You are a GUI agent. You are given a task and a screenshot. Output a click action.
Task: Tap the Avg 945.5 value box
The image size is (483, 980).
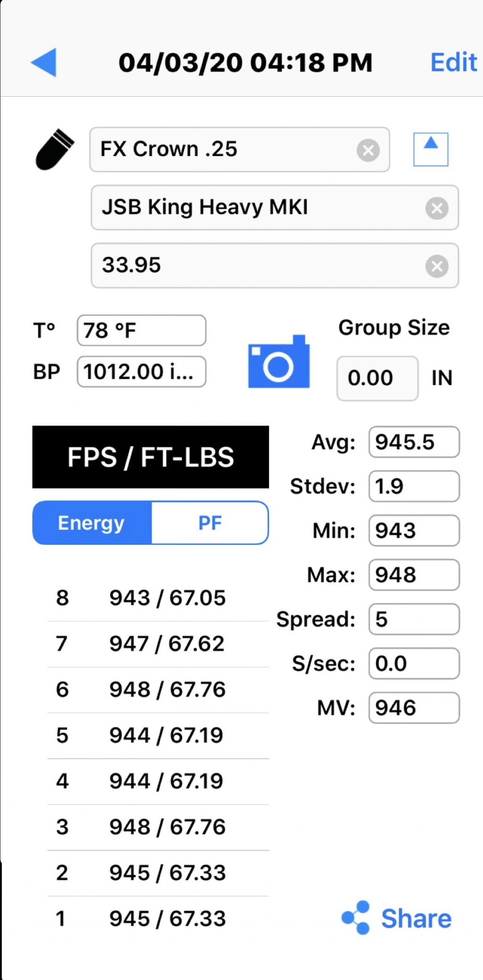[414, 442]
